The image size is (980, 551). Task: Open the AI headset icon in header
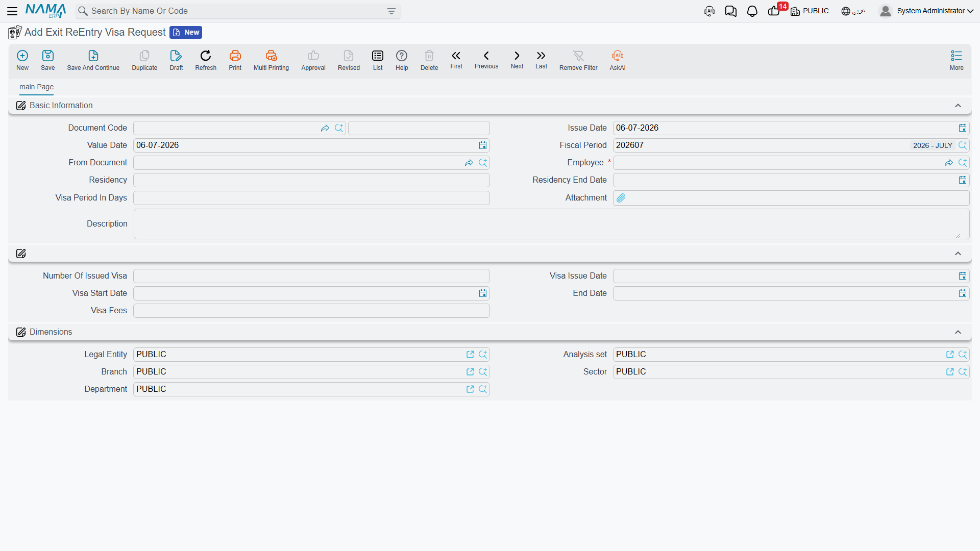click(x=709, y=11)
